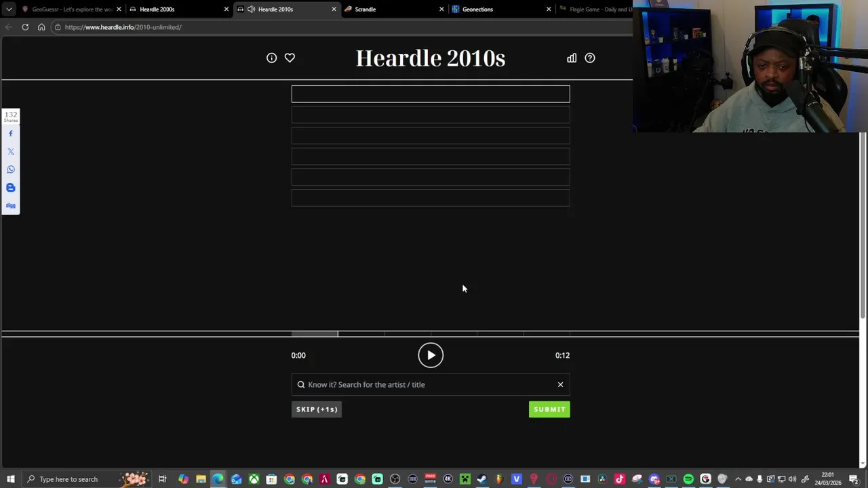The height and width of the screenshot is (488, 868).
Task: Mute audio icon on Heardle 2010s tab
Action: click(x=252, y=9)
